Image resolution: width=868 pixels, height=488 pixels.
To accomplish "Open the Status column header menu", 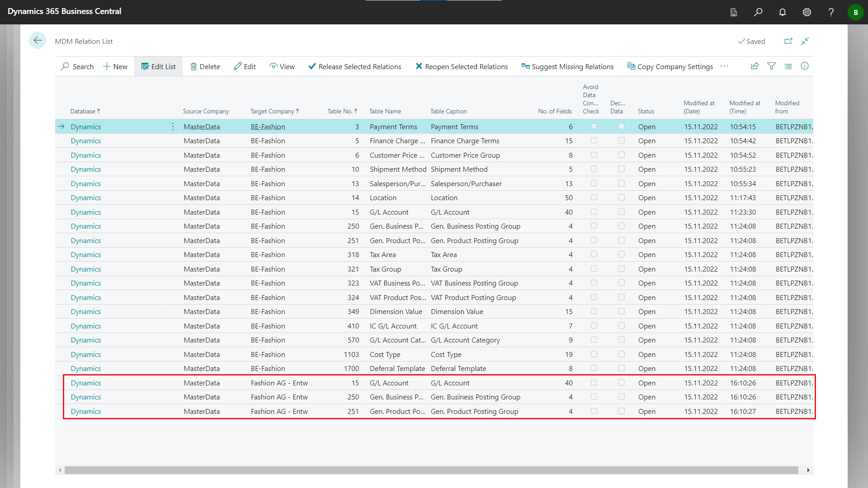I will pos(646,111).
